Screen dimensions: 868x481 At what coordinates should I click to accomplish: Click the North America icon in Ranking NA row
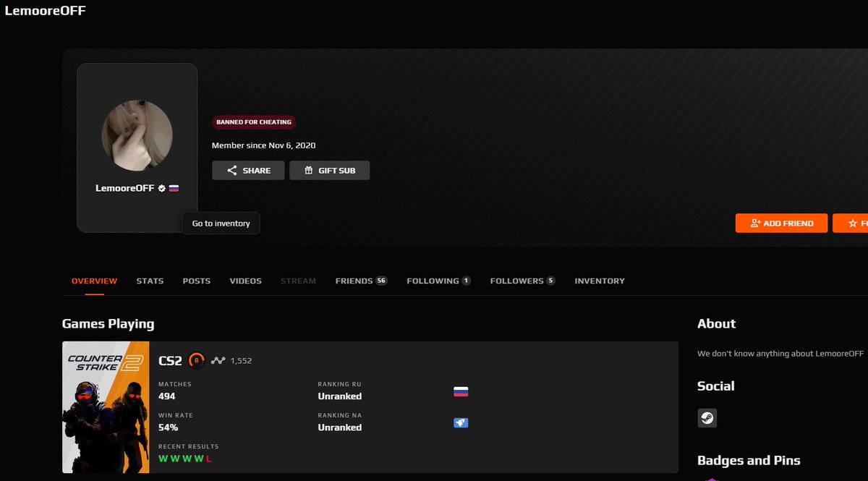click(x=461, y=422)
